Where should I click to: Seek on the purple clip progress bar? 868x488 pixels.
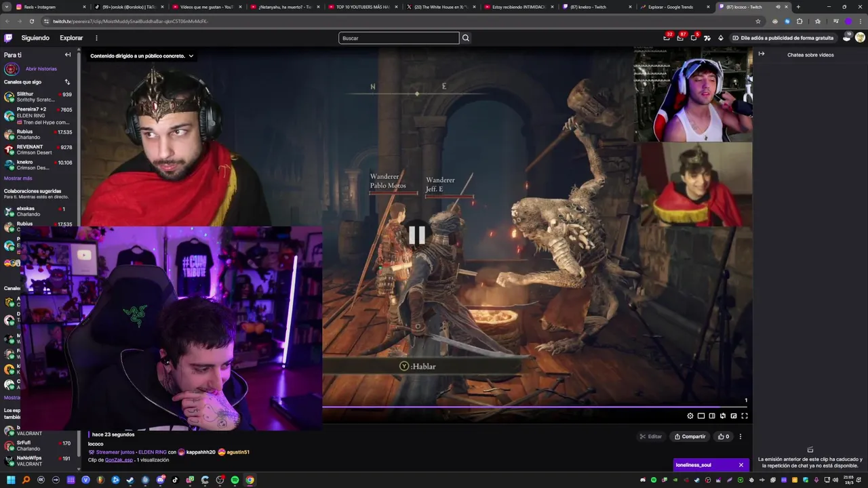click(536, 407)
